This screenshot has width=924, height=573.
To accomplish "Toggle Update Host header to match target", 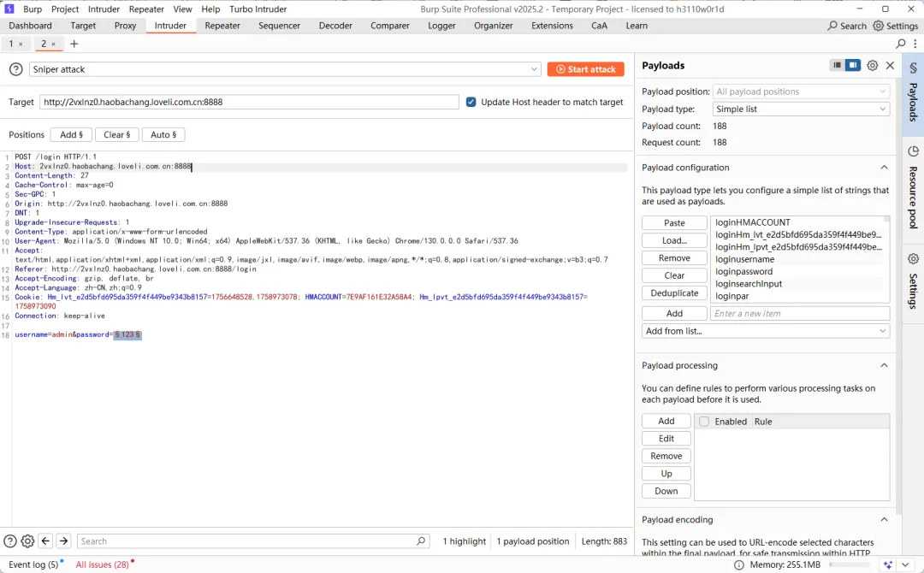I will click(x=471, y=102).
